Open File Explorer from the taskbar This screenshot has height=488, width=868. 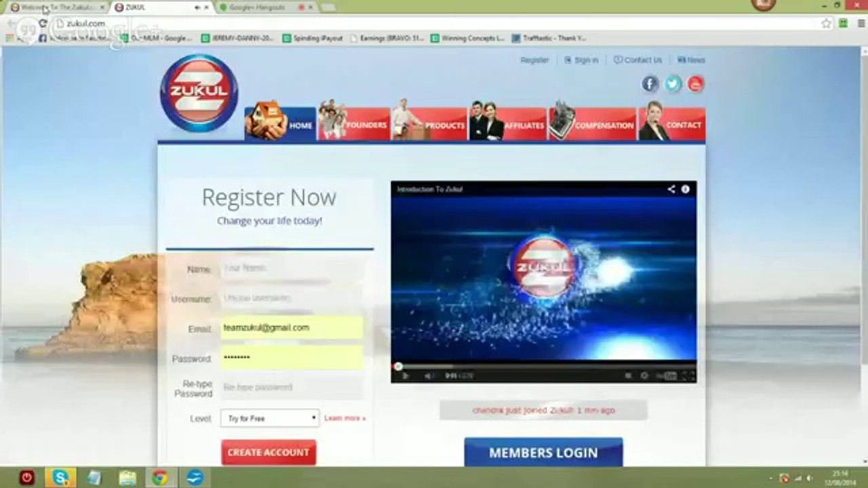(127, 478)
